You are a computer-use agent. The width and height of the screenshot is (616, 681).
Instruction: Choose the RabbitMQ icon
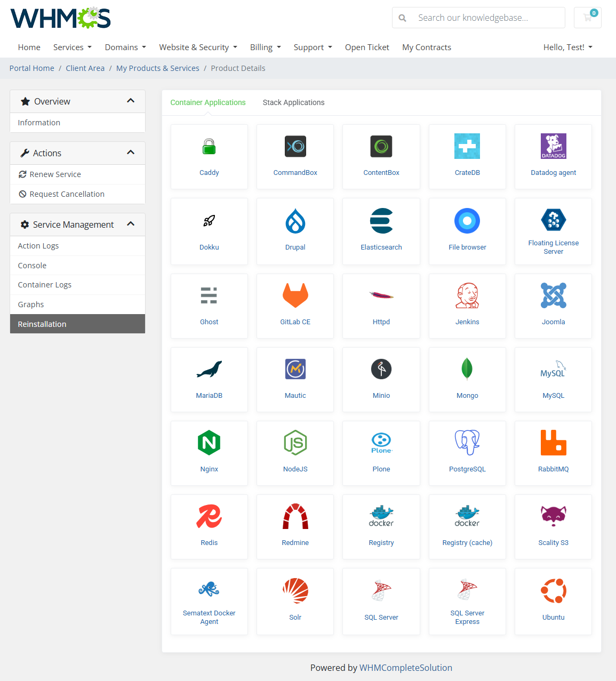pos(554,443)
